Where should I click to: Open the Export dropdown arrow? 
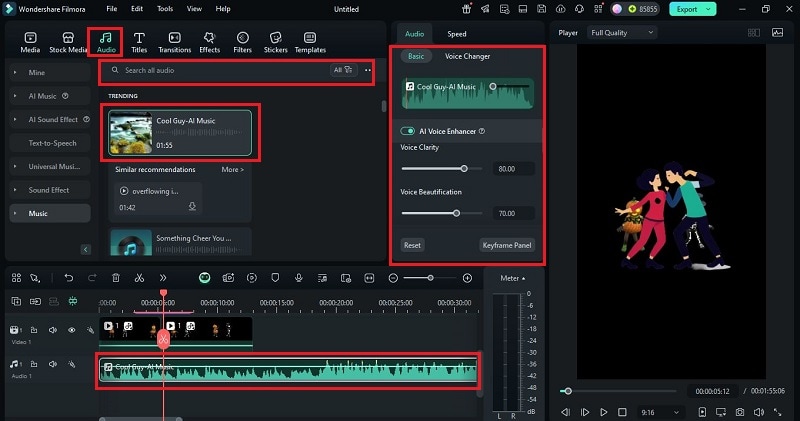click(x=709, y=9)
